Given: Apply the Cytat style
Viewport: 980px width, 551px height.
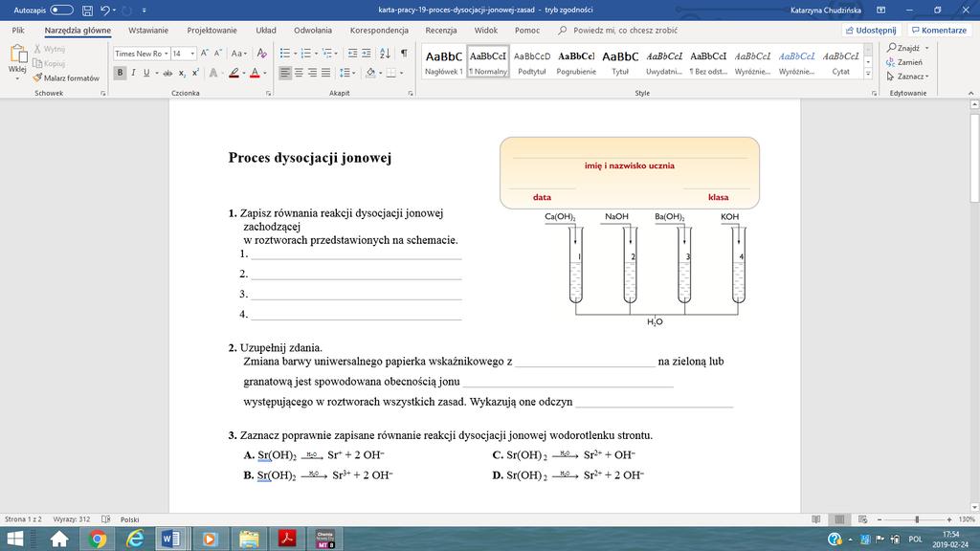Looking at the screenshot, I should pos(840,61).
